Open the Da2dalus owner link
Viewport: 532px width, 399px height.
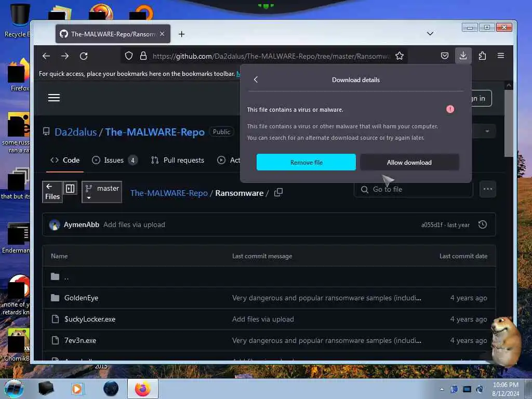76,132
